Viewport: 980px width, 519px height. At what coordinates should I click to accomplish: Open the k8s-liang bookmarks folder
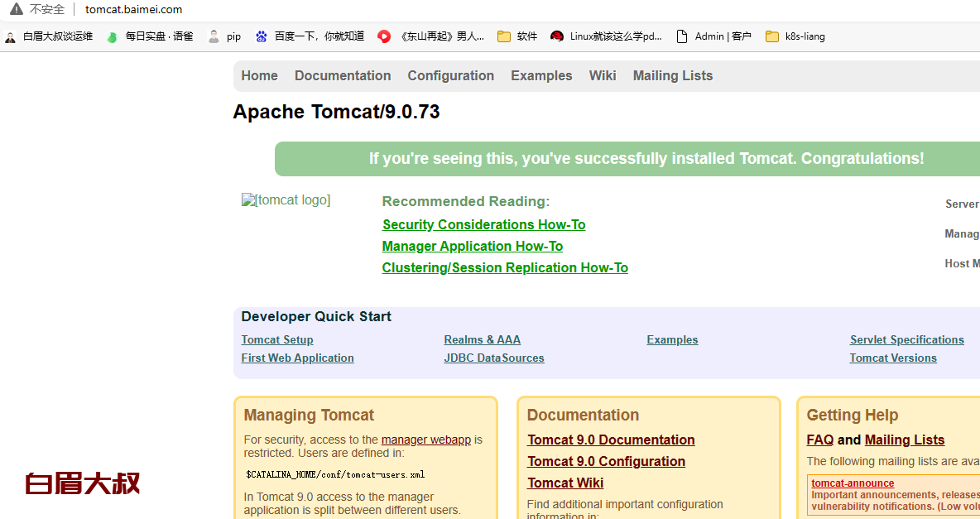click(795, 36)
